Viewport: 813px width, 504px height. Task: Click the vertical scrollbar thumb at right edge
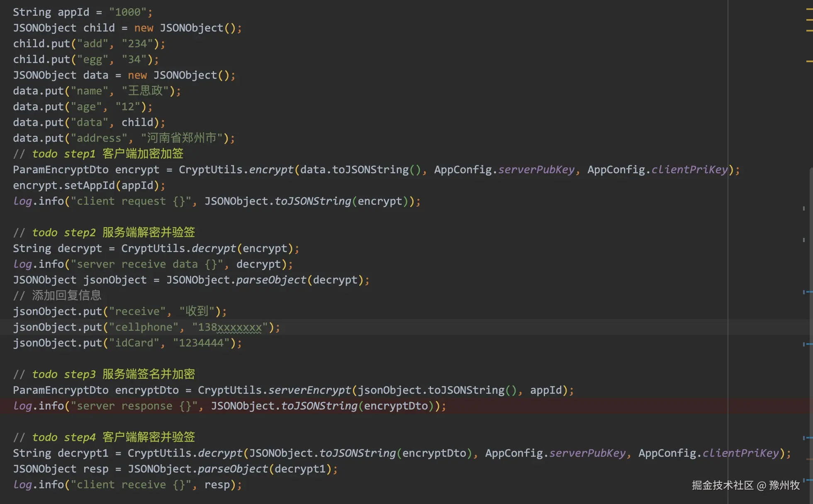(811, 332)
